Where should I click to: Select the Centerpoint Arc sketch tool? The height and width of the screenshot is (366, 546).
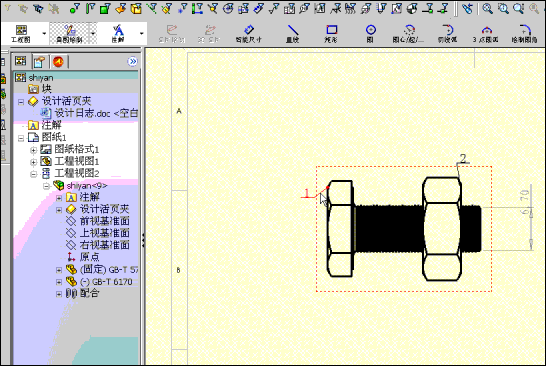coord(408,34)
